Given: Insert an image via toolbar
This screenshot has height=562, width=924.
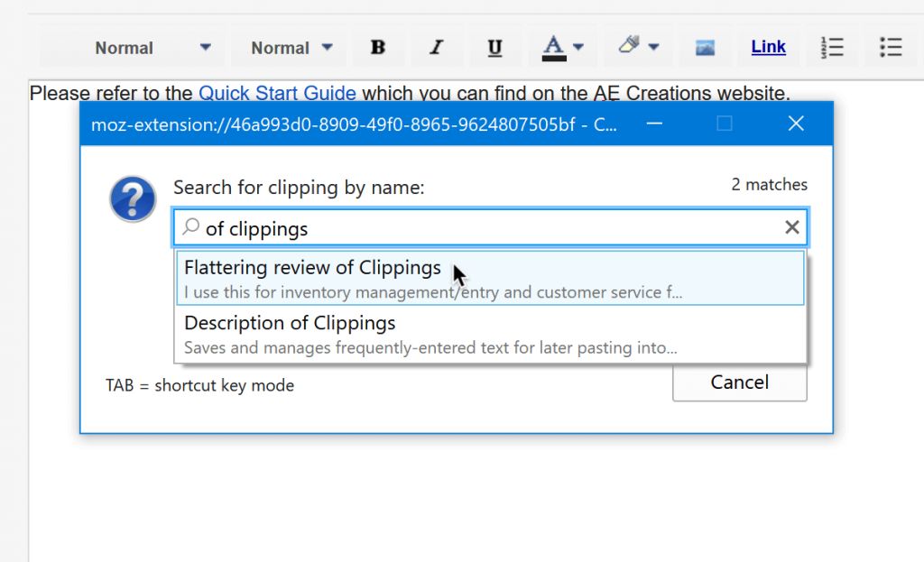Looking at the screenshot, I should [x=705, y=48].
